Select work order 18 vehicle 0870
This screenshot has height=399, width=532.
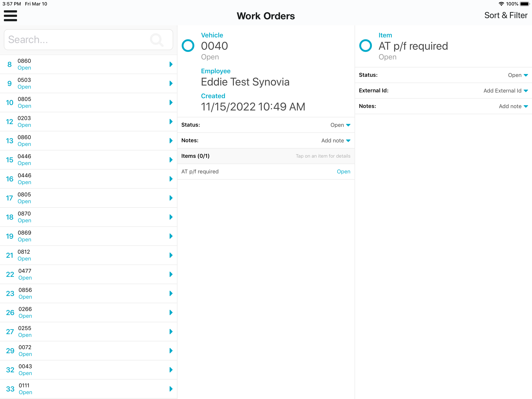89,217
